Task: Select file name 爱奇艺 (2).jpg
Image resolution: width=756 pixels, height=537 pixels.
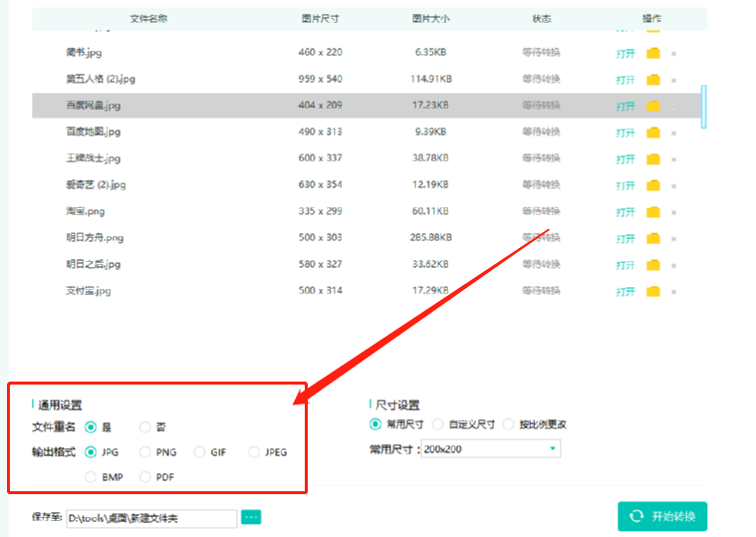Action: point(96,184)
